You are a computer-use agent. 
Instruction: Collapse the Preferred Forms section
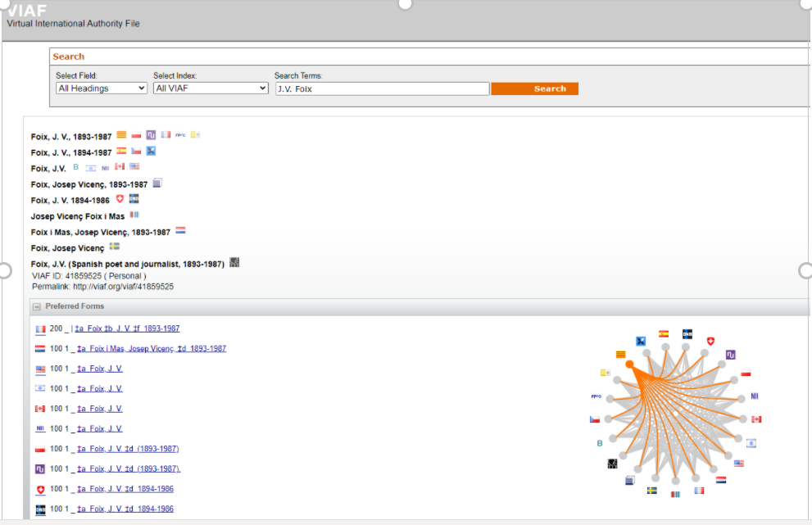click(x=37, y=306)
